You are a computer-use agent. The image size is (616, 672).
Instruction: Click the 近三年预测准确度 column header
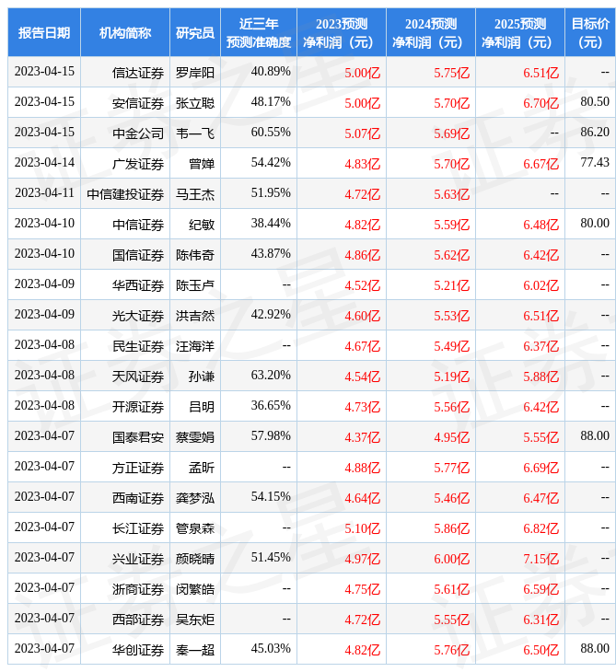pos(259,32)
